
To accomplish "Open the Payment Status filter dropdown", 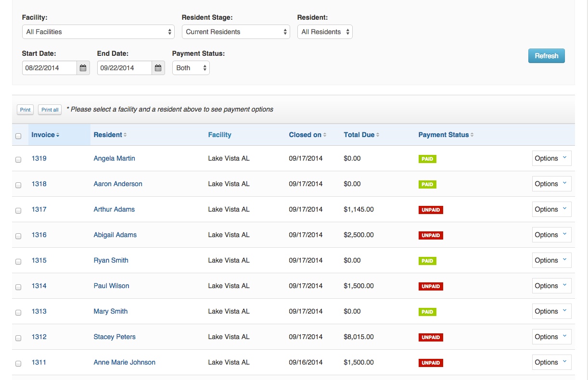I will click(191, 68).
